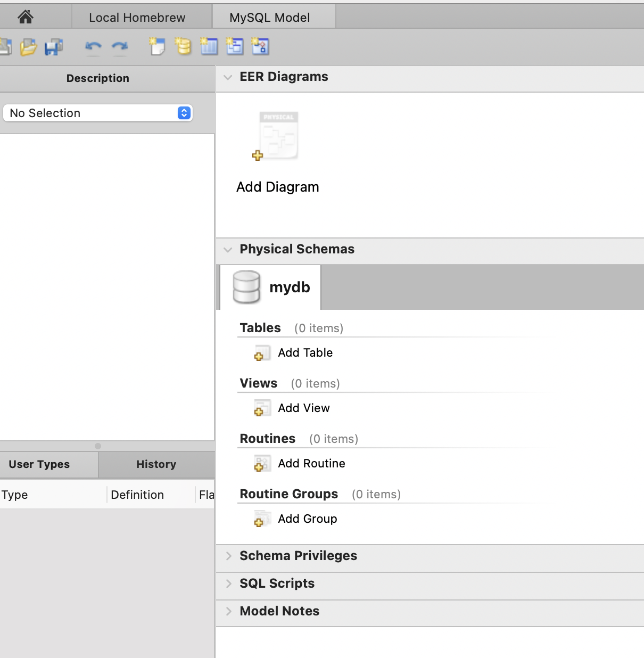644x658 pixels.
Task: Open an existing model file from toolbar
Action: click(x=28, y=47)
